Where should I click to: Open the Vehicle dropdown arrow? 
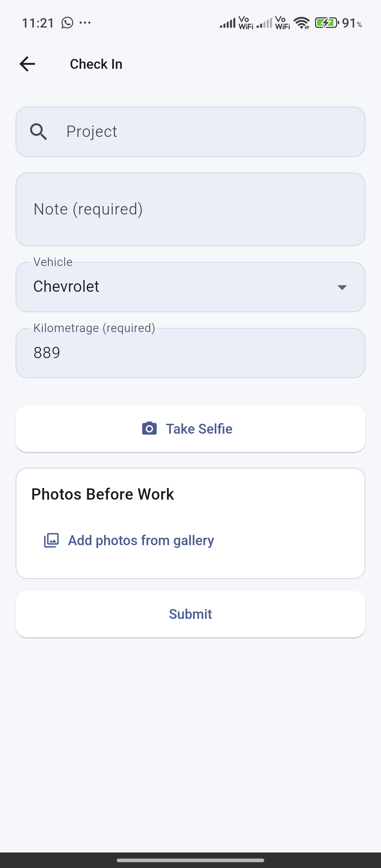342,287
